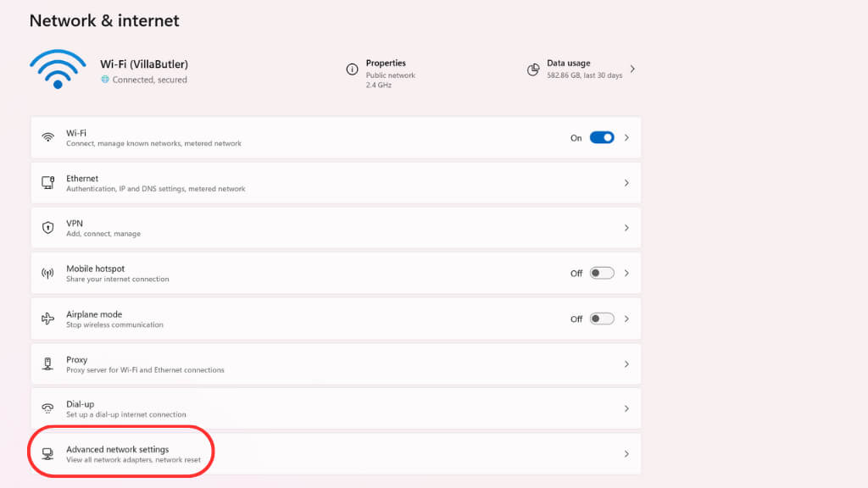Click the Properties info icon
This screenshot has width=868, height=488.
[x=352, y=69]
